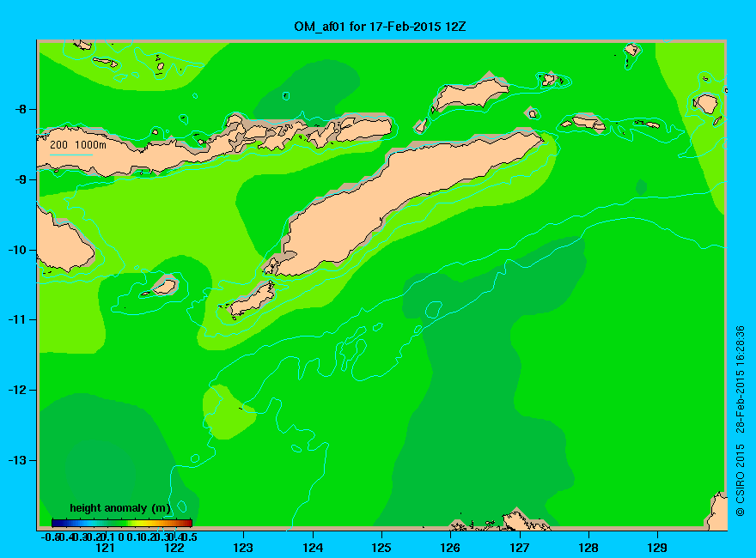The width and height of the screenshot is (756, 558).
Task: Click the '0.5' maximum value on colorbar
Action: [x=190, y=537]
